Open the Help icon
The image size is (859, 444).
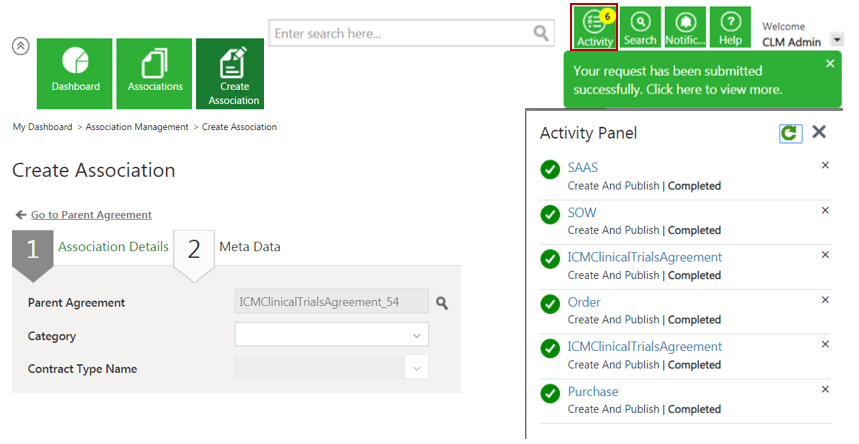click(731, 27)
